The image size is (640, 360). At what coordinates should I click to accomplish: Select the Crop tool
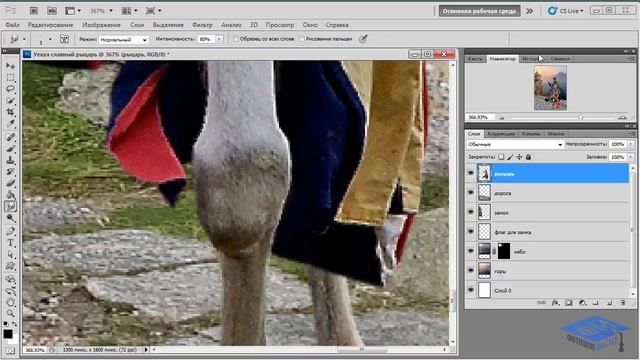pyautogui.click(x=11, y=112)
